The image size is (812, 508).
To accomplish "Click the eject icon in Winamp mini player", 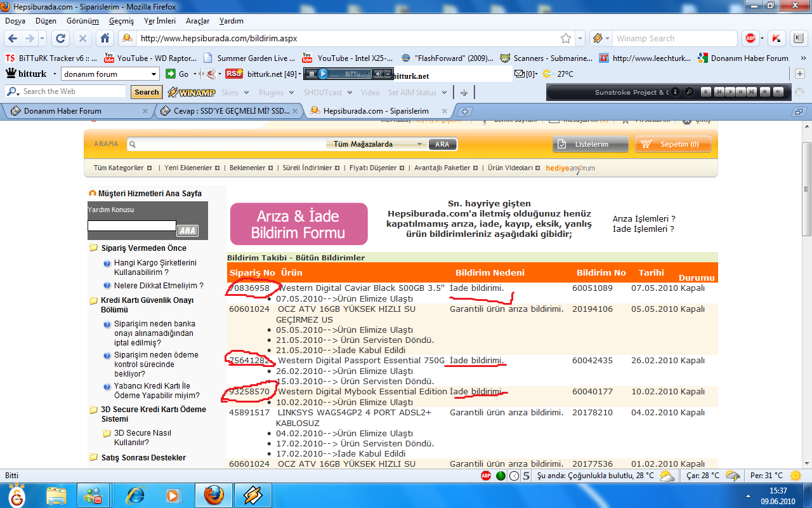I will coord(765,92).
